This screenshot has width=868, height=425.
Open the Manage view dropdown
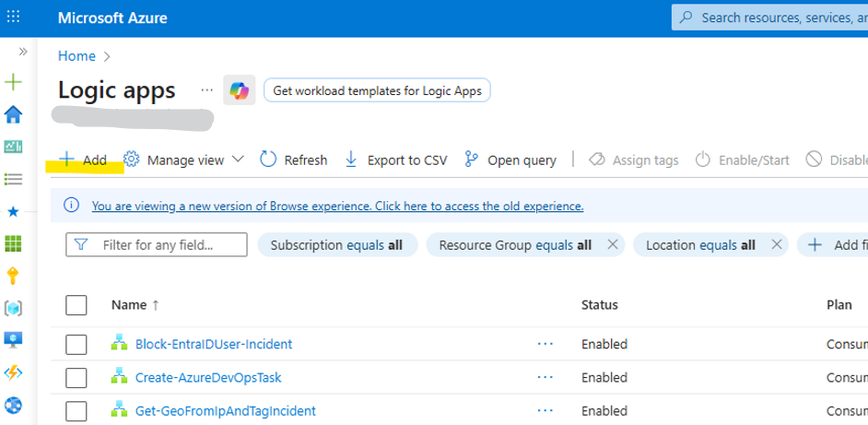(x=183, y=160)
